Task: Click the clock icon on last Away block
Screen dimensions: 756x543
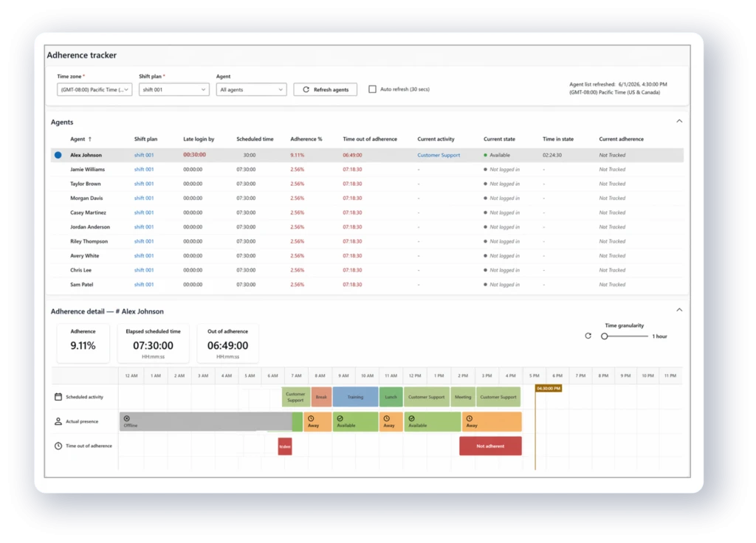Action: click(469, 418)
